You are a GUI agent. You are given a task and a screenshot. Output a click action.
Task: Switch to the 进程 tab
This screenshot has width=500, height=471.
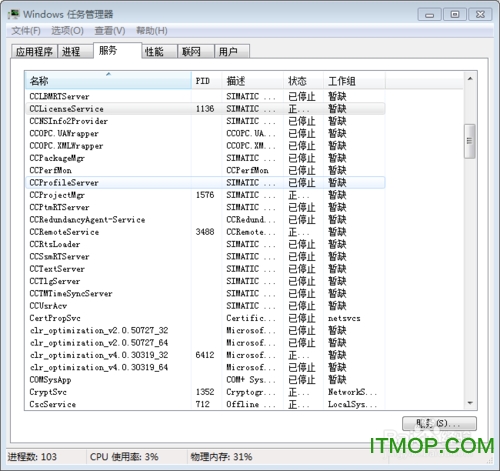(x=75, y=52)
